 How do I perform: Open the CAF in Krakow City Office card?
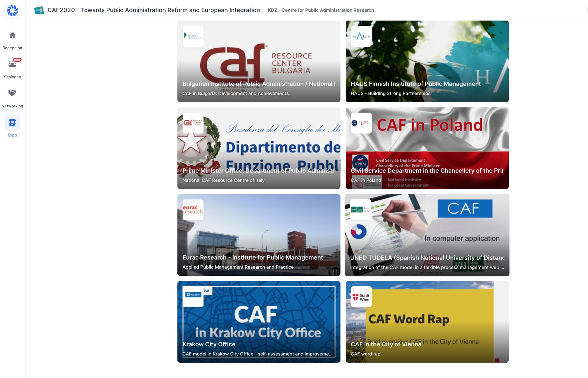pyautogui.click(x=259, y=322)
